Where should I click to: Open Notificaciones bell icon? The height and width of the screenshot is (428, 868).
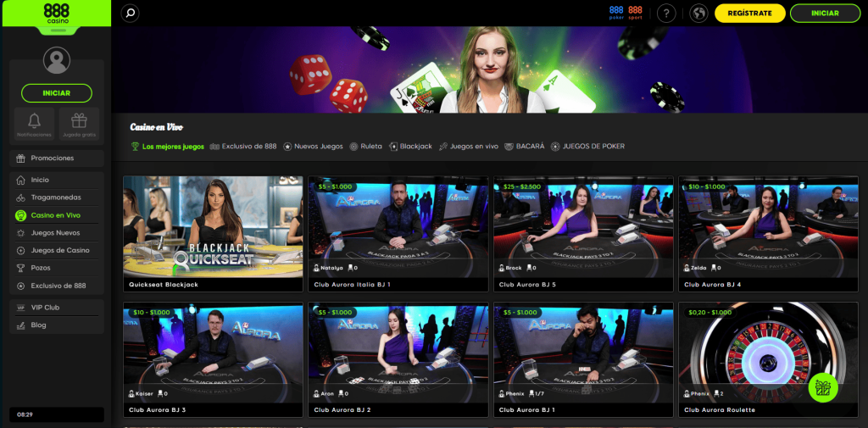[x=34, y=120]
